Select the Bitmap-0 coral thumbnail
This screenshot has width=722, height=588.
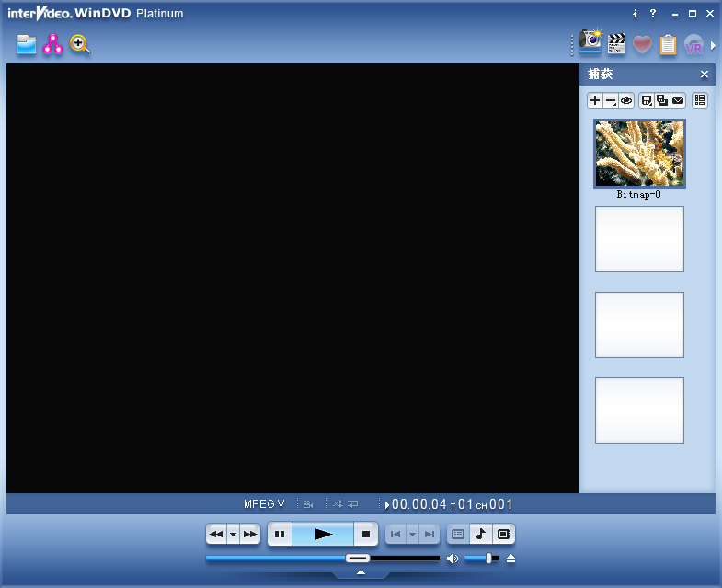point(639,154)
